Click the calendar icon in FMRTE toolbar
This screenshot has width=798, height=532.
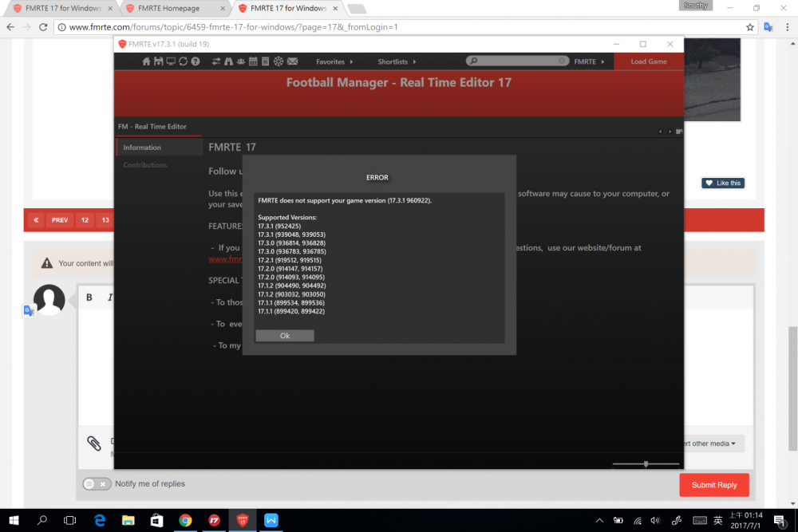(x=253, y=61)
